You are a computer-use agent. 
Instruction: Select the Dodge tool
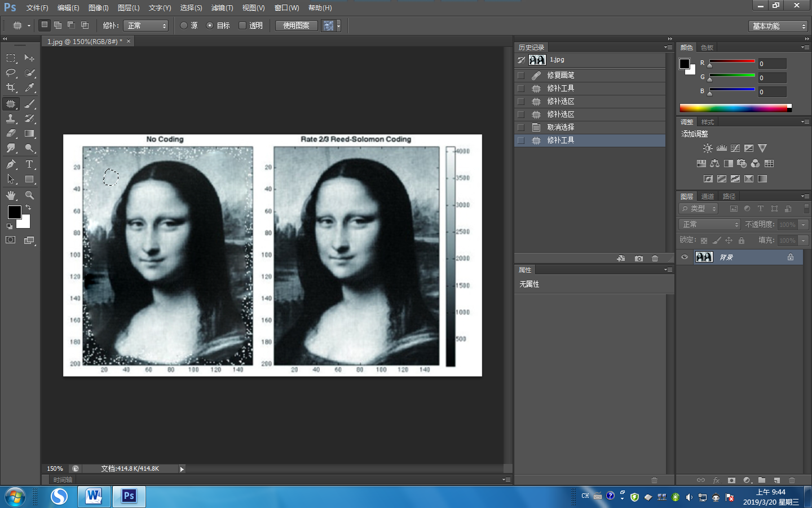click(x=29, y=148)
